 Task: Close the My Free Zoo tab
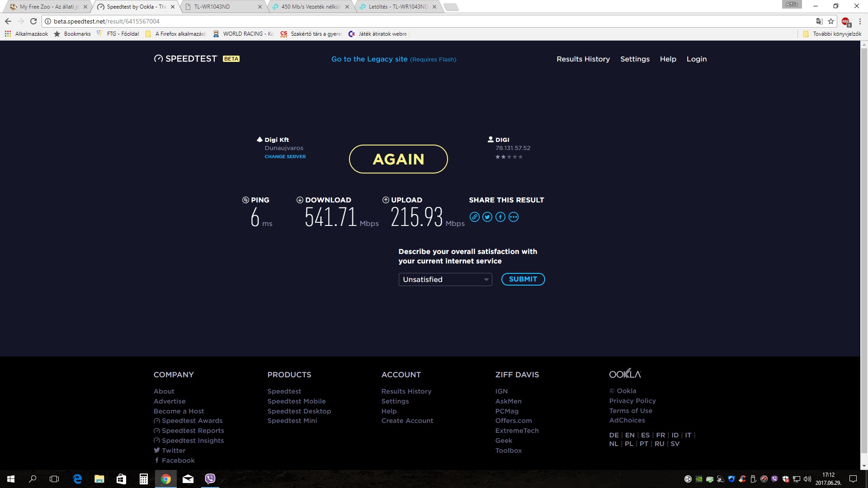pyautogui.click(x=85, y=7)
